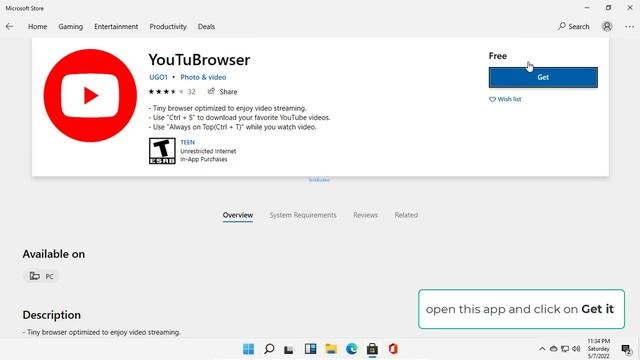
Task: Click the Get button
Action: pos(543,77)
